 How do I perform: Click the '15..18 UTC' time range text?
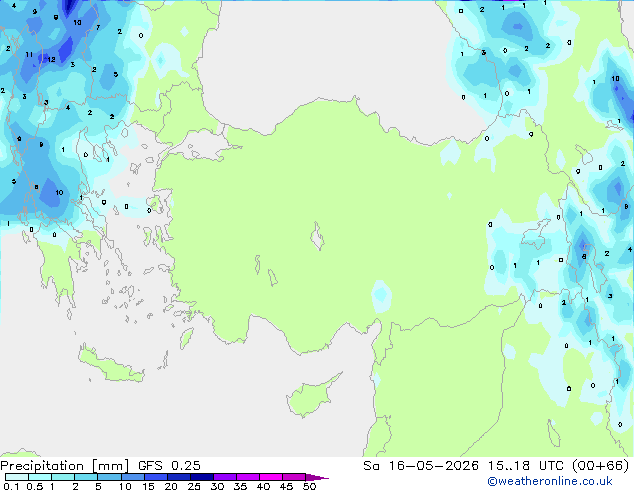525,466
